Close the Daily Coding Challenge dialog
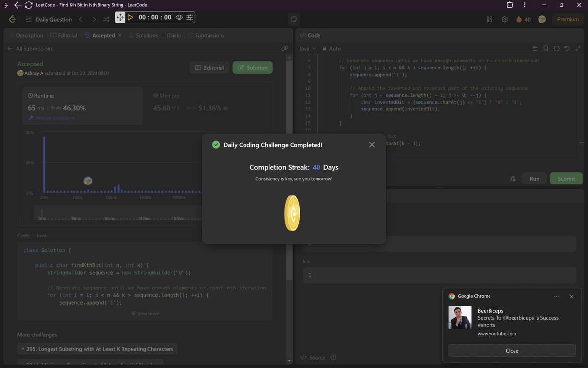The height and width of the screenshot is (368, 588). coord(372,145)
